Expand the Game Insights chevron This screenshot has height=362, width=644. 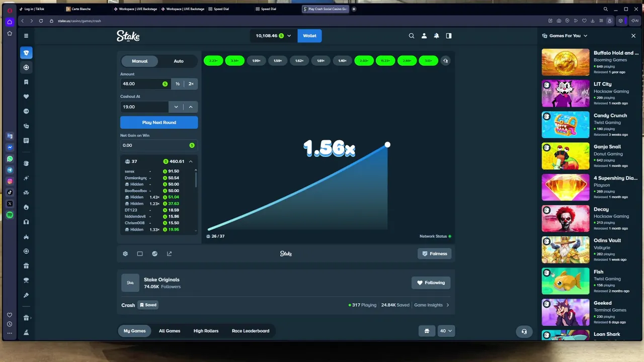tap(448, 305)
